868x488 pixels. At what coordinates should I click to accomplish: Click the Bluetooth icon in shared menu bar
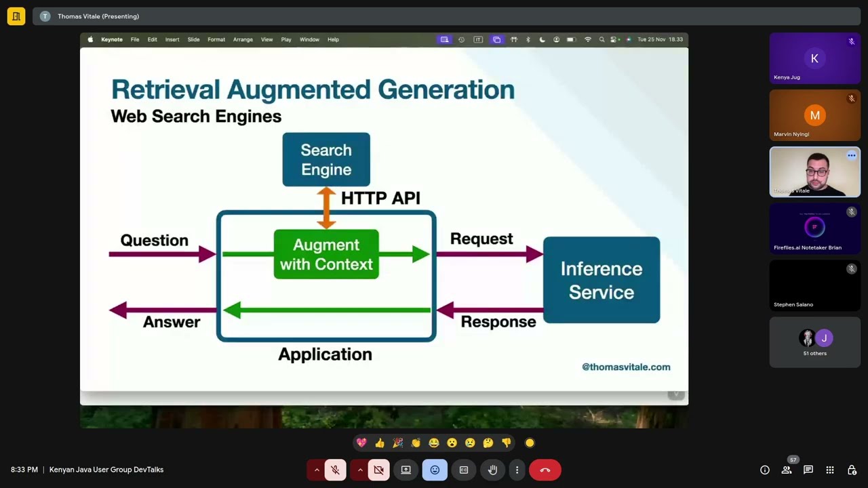pos(528,39)
